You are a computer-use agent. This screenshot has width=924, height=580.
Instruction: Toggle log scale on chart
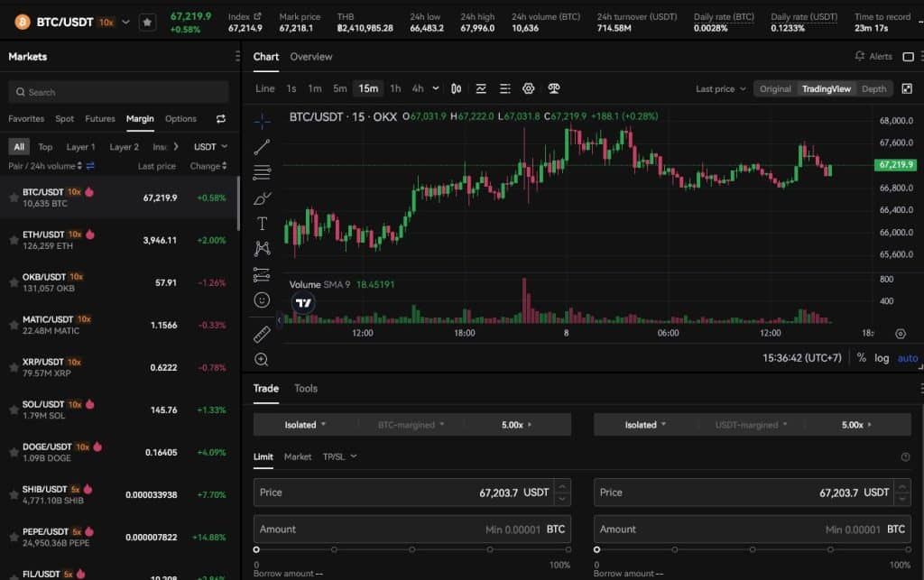[882, 358]
